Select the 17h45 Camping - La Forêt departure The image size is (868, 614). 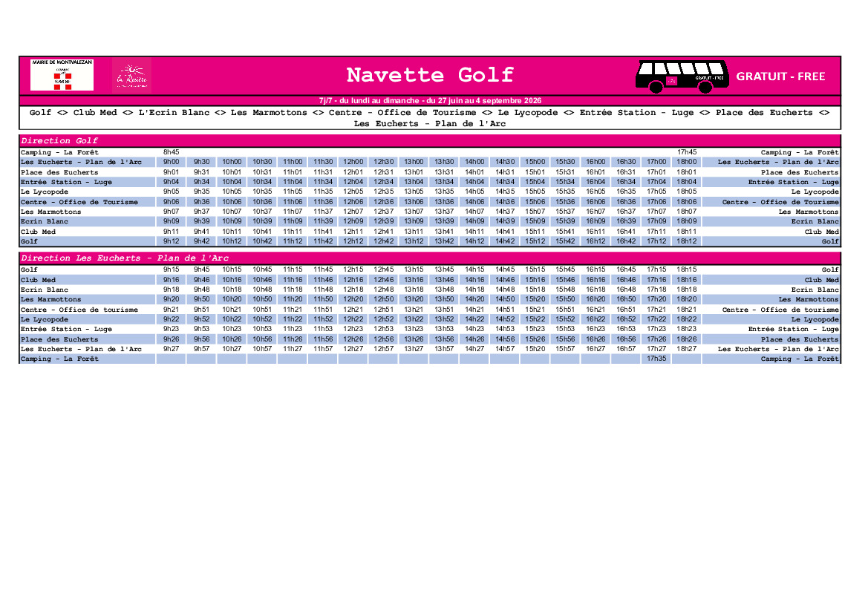(686, 151)
